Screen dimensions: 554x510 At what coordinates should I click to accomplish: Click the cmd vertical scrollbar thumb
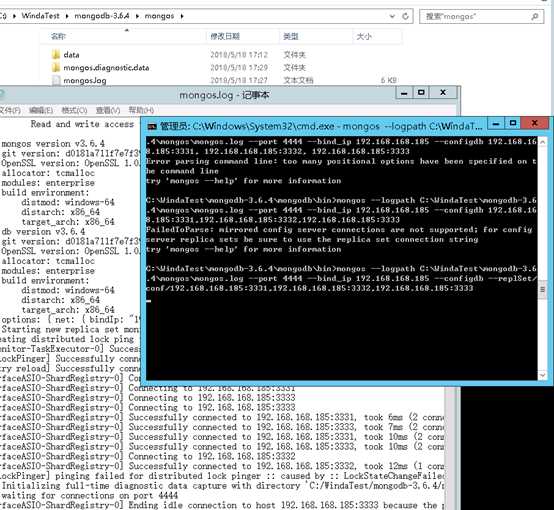click(543, 290)
